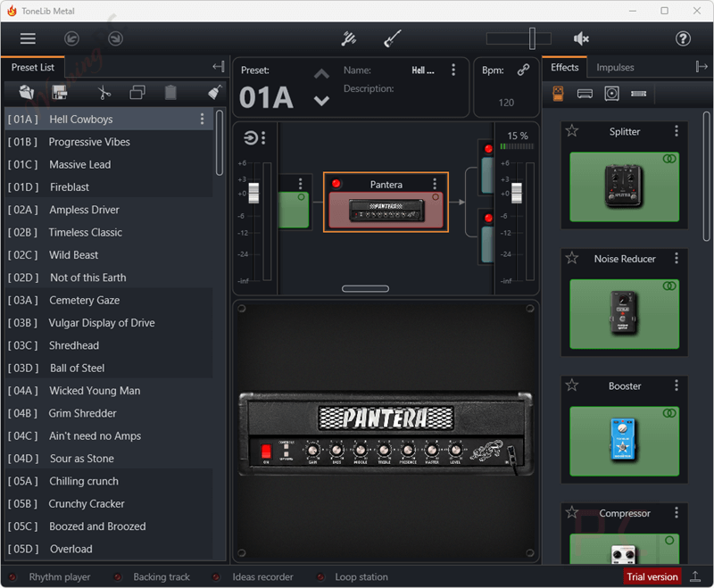
Task: Open input section three-dot menu
Action: pyautogui.click(x=263, y=137)
